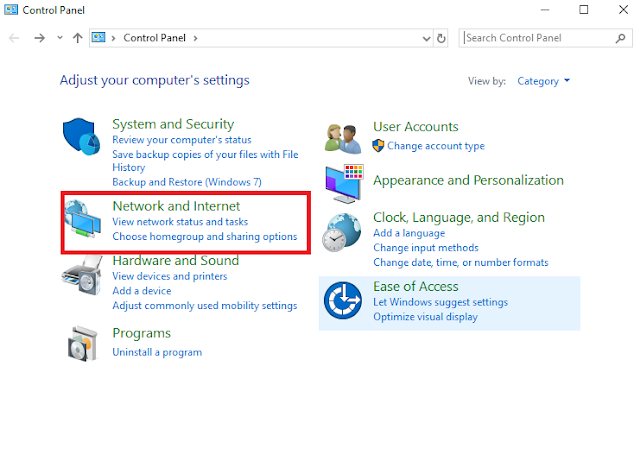Image resolution: width=640 pixels, height=455 pixels.
Task: Go up one level with the up arrow
Action: 78,38
